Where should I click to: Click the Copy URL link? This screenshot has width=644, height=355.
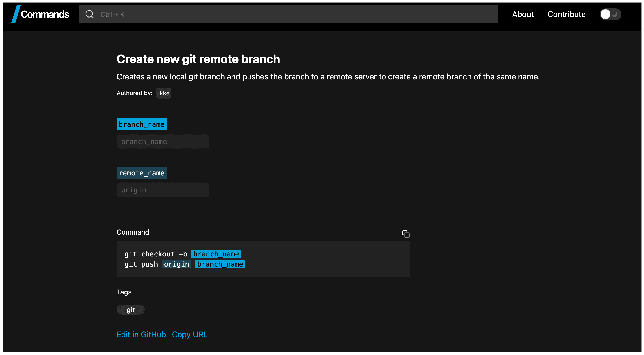tap(189, 335)
